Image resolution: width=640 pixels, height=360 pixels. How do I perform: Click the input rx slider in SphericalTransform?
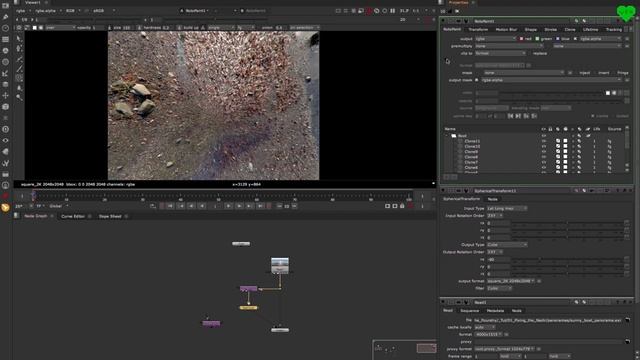(x=567, y=223)
